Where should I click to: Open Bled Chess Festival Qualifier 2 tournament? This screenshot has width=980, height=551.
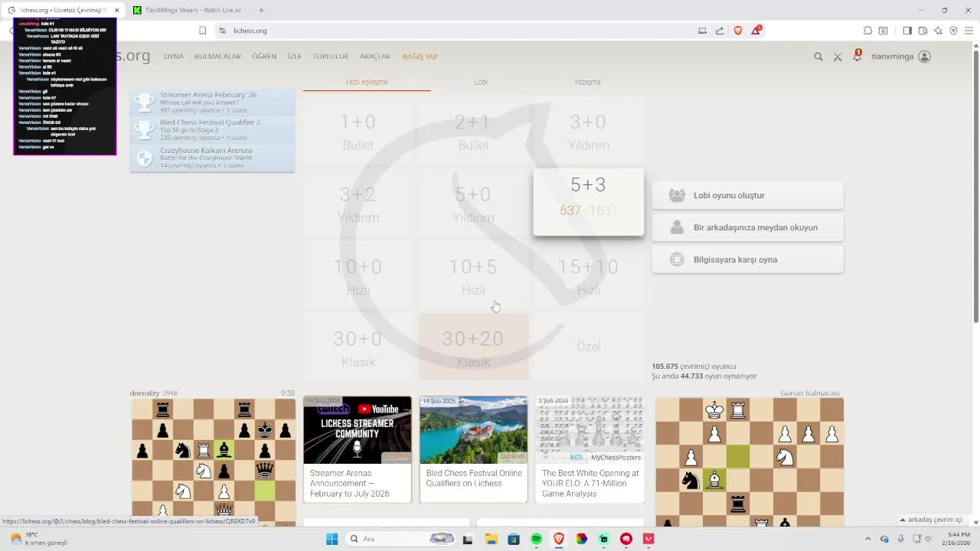[x=212, y=130]
